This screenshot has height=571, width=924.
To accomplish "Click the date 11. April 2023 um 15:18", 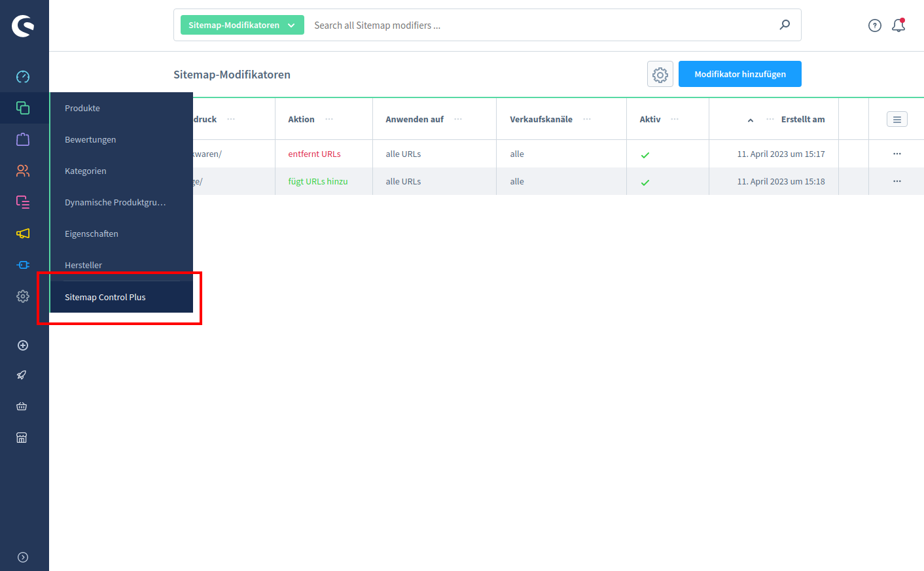I will pos(781,181).
